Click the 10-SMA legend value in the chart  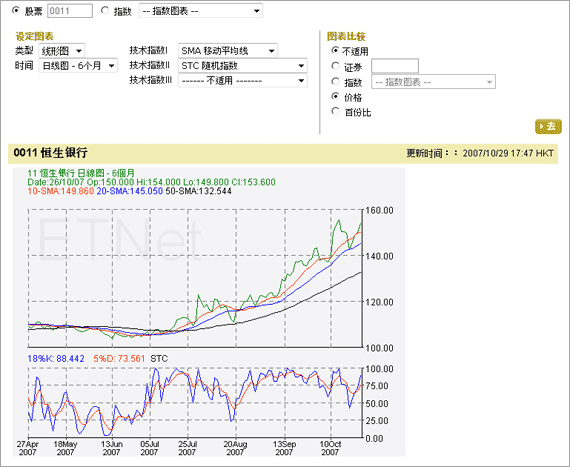(61, 191)
